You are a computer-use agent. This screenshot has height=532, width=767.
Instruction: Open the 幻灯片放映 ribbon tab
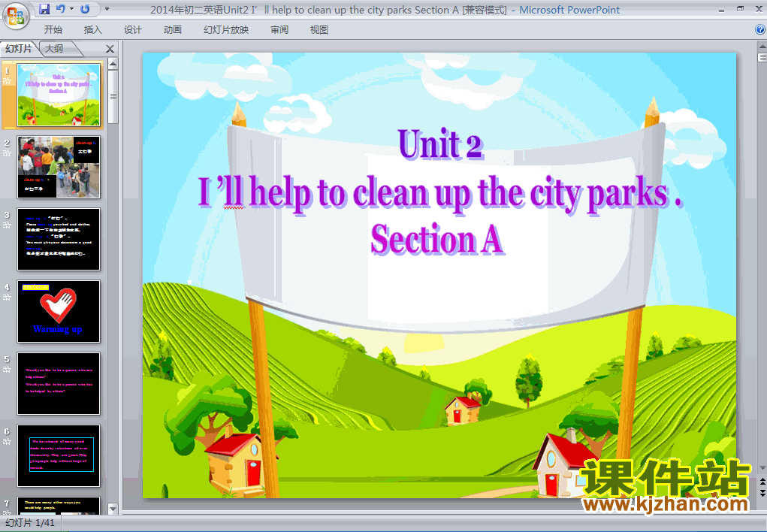coord(226,30)
